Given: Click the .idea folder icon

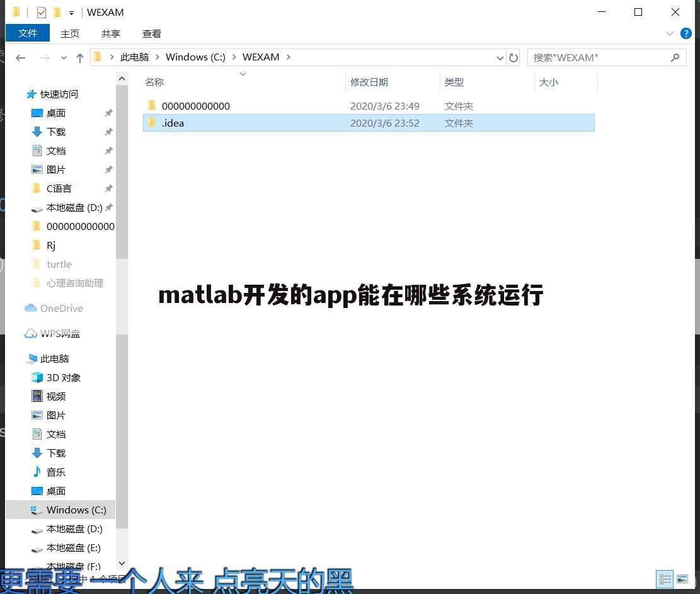Looking at the screenshot, I should tap(152, 123).
